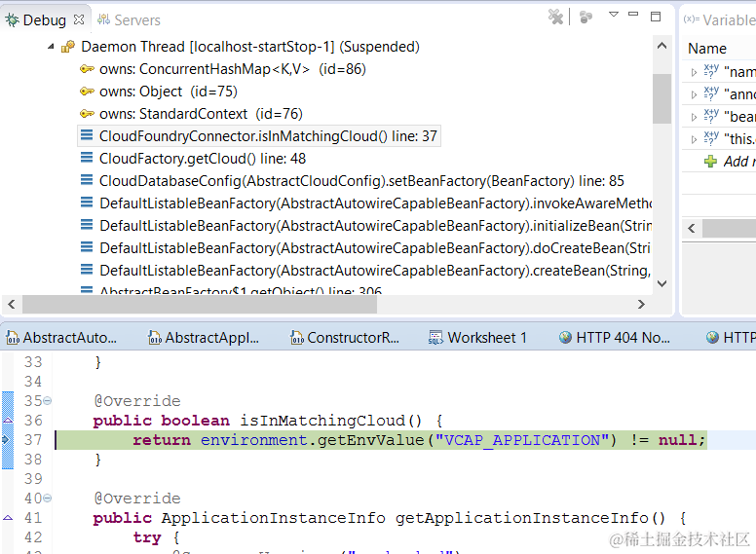The width and height of the screenshot is (756, 554).
Task: Click the highlighted return statement line
Action: [x=381, y=440]
